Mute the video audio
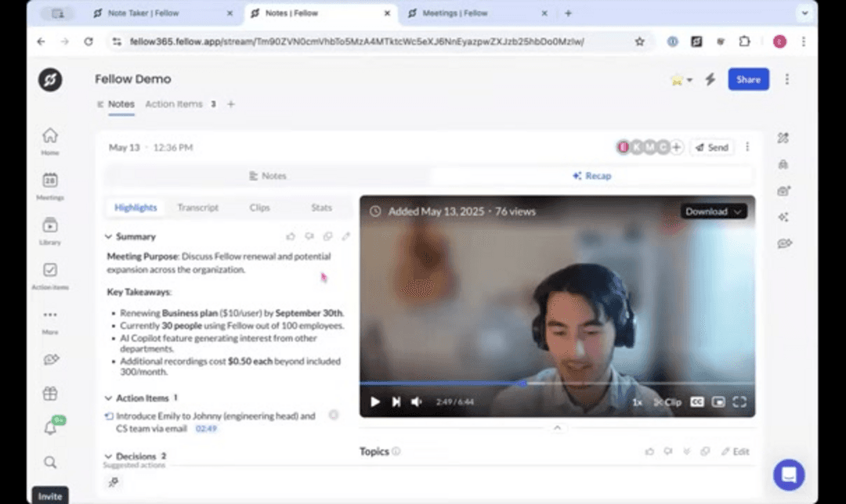This screenshot has height=504, width=846. point(415,401)
